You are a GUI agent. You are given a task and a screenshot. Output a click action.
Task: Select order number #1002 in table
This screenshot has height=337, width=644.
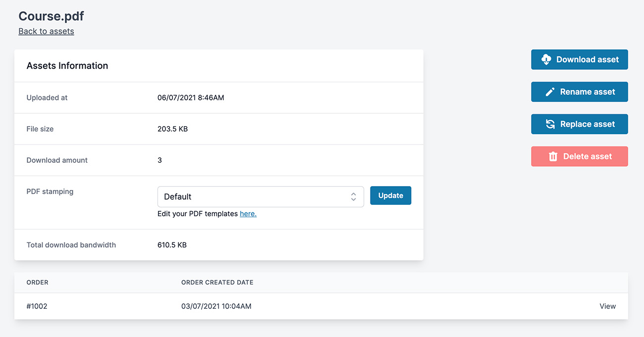point(37,306)
